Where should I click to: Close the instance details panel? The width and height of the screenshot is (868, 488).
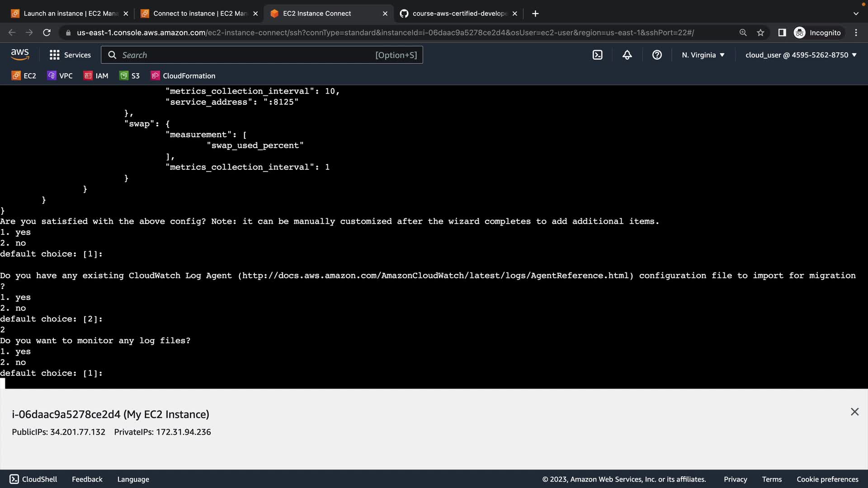pyautogui.click(x=854, y=412)
